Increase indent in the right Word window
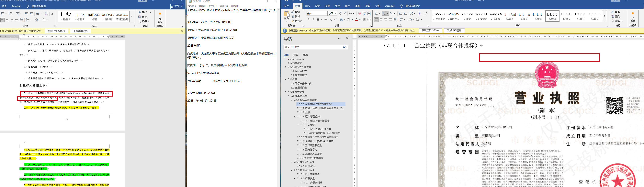Viewport: 644px width, 187px height. coord(405,14)
